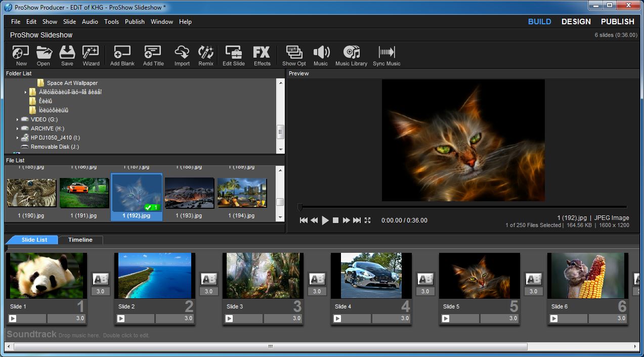The height and width of the screenshot is (357, 644).
Task: Open the Effects (FX) browser
Action: 262,55
